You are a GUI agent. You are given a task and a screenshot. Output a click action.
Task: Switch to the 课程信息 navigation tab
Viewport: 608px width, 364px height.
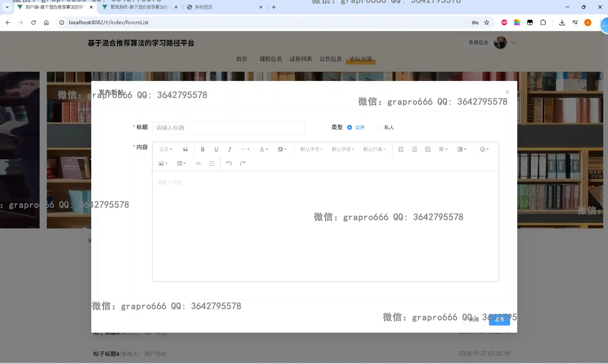pyautogui.click(x=271, y=59)
